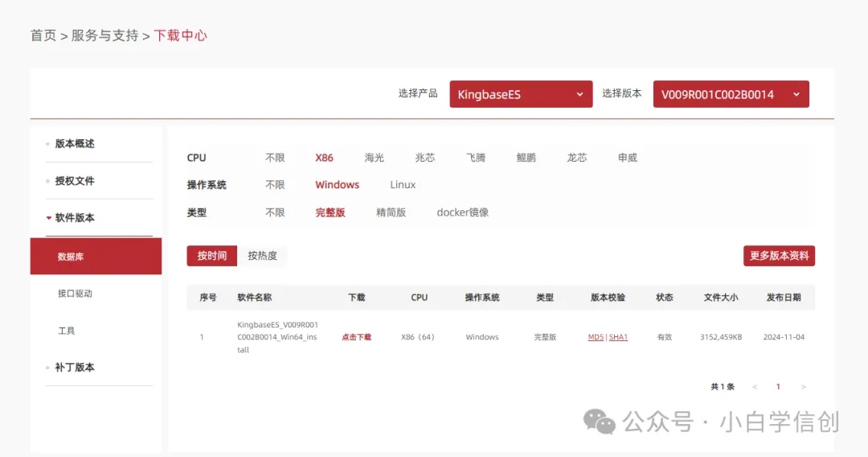Click the 有效 status cell
This screenshot has height=457, width=868.
tap(665, 337)
